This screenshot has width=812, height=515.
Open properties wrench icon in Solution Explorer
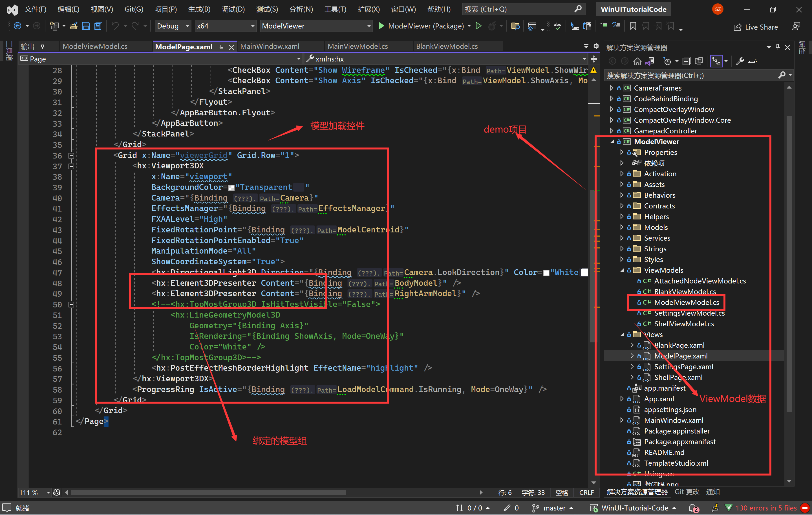[740, 61]
